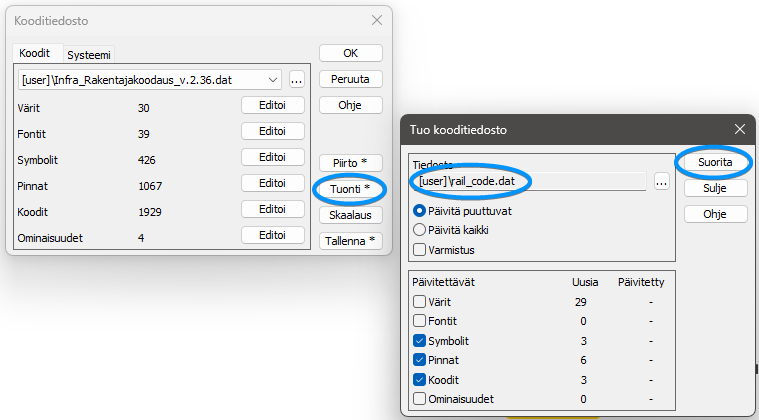Viewport: 759px width, 420px height.
Task: Close the Kooditiedosto dialog
Action: 376,20
